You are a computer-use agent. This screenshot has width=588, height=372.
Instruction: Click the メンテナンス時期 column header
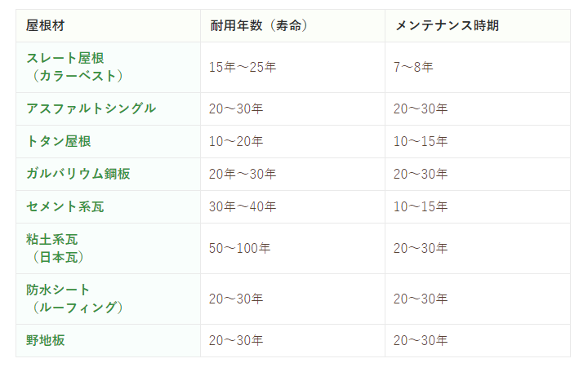point(448,25)
